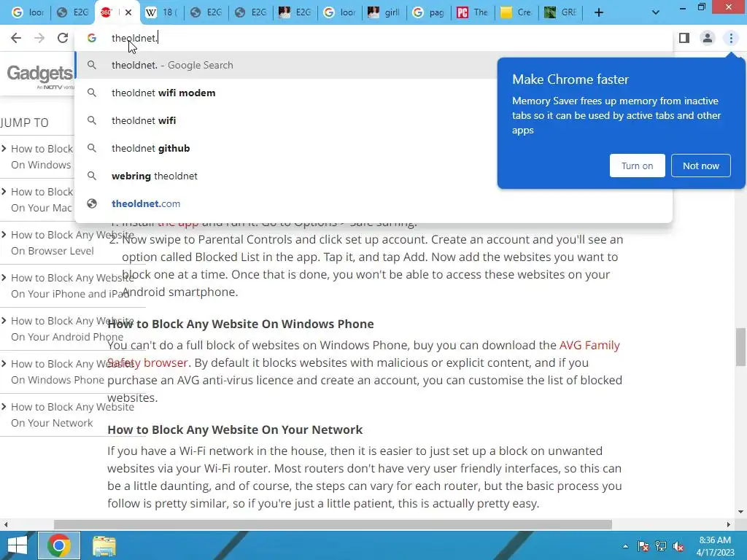The height and width of the screenshot is (560, 747).
Task: Click search icon beside 'theoldnet github'
Action: [92, 148]
